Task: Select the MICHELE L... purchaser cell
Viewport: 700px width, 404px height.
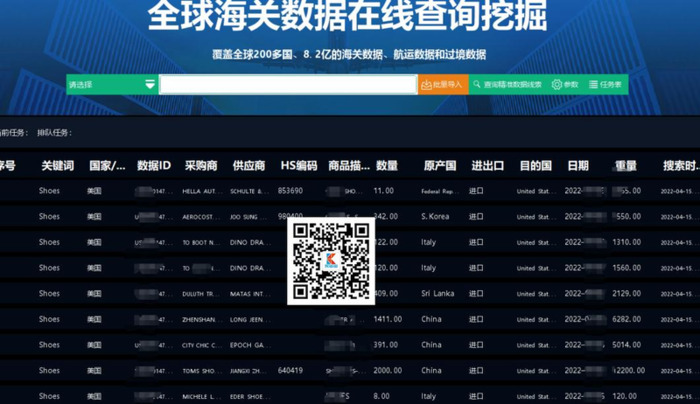Action: (x=201, y=396)
